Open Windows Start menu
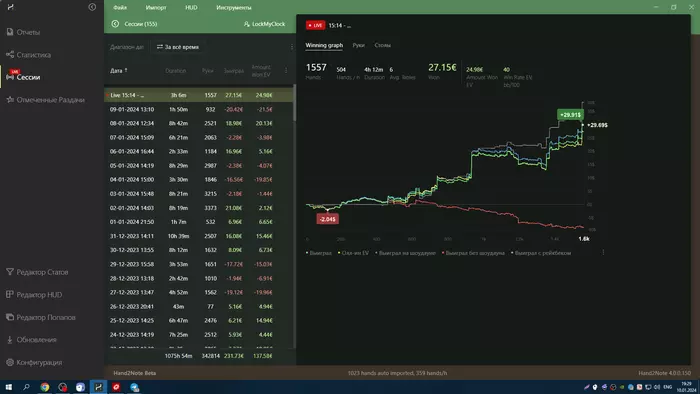The image size is (700, 394). (8, 387)
